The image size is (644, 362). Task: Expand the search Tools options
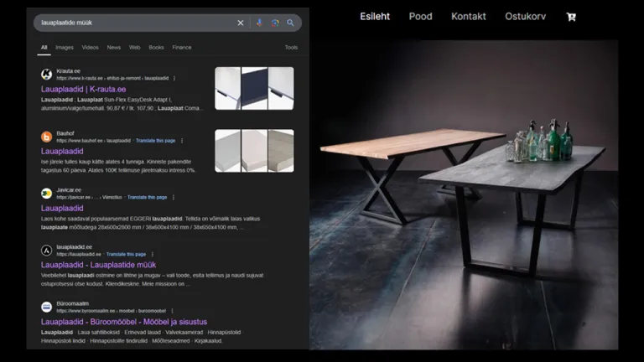click(x=291, y=48)
